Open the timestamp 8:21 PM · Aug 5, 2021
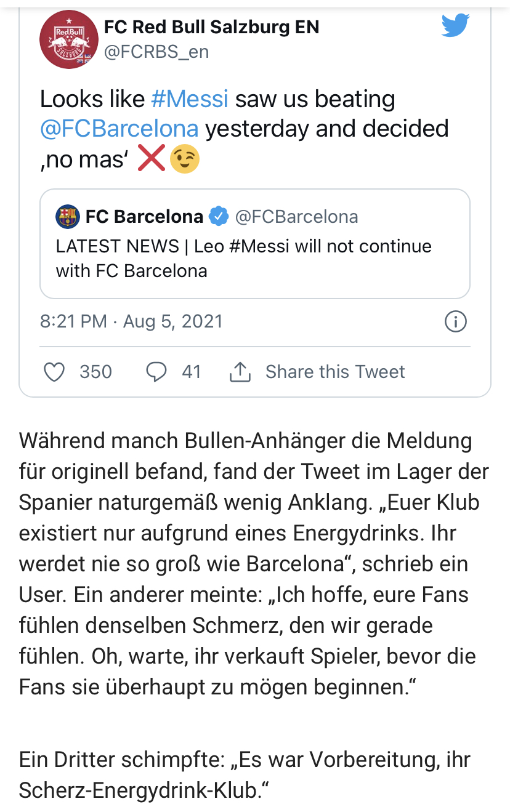This screenshot has height=812, width=510. tap(131, 321)
